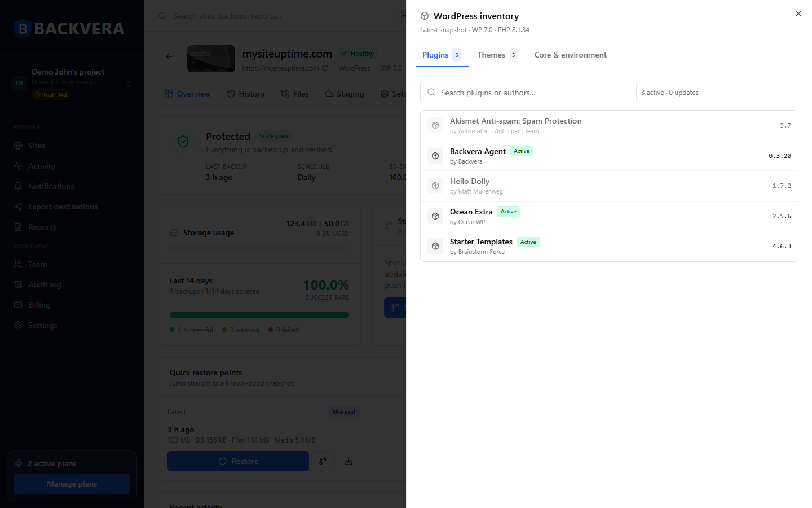This screenshot has width=812, height=508.
Task: Click the Scale plan badge
Action: pos(273,136)
